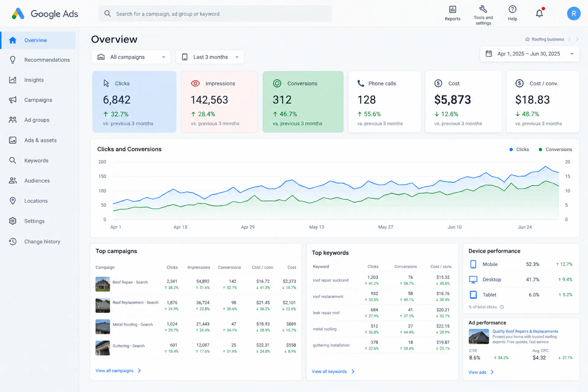
Task: Open the Guttering - Search campaign thumbnail
Action: click(103, 348)
